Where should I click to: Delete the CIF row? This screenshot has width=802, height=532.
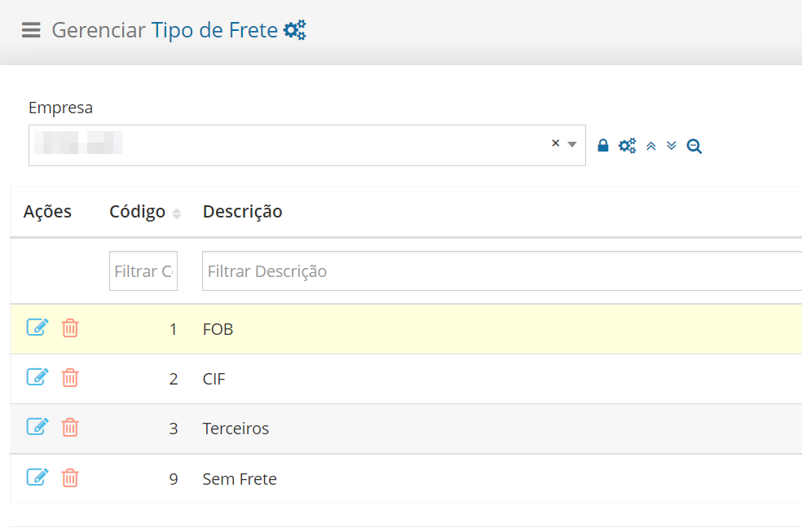pos(70,378)
